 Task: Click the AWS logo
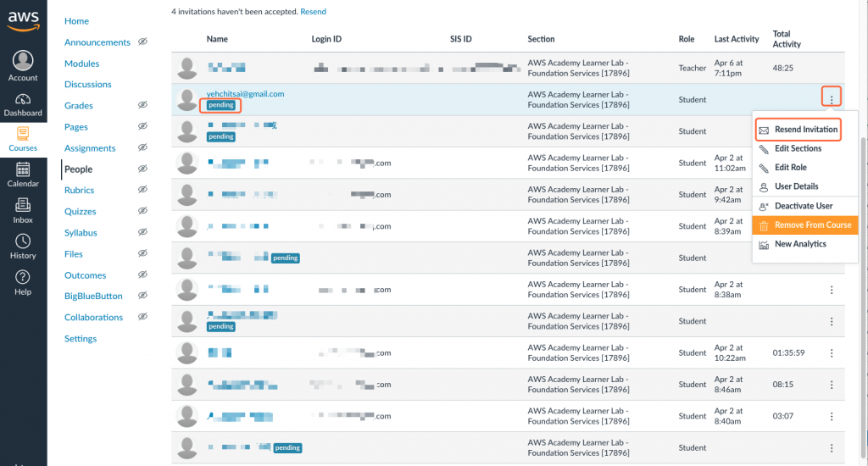coord(23,21)
